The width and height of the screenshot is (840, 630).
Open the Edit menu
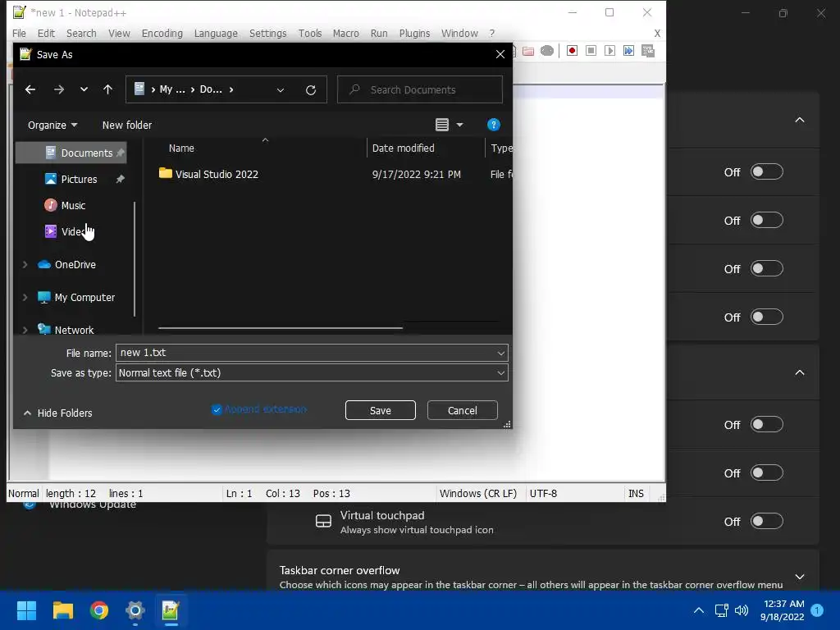46,33
